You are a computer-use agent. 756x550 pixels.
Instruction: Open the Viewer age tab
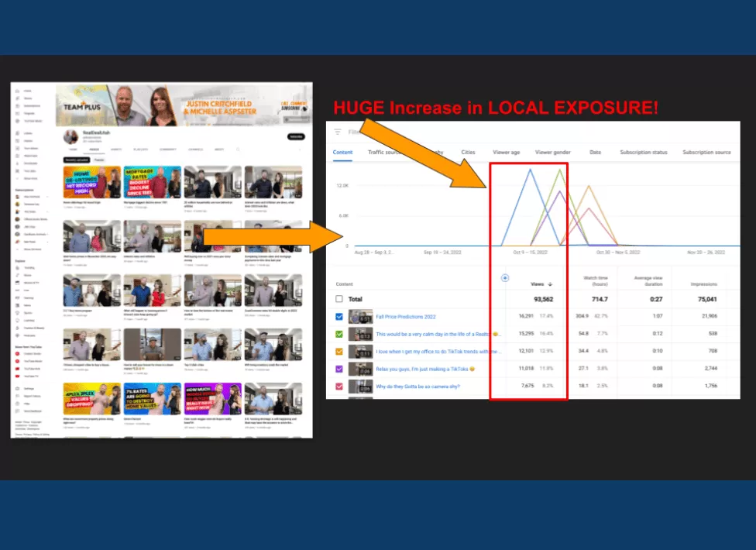click(505, 153)
